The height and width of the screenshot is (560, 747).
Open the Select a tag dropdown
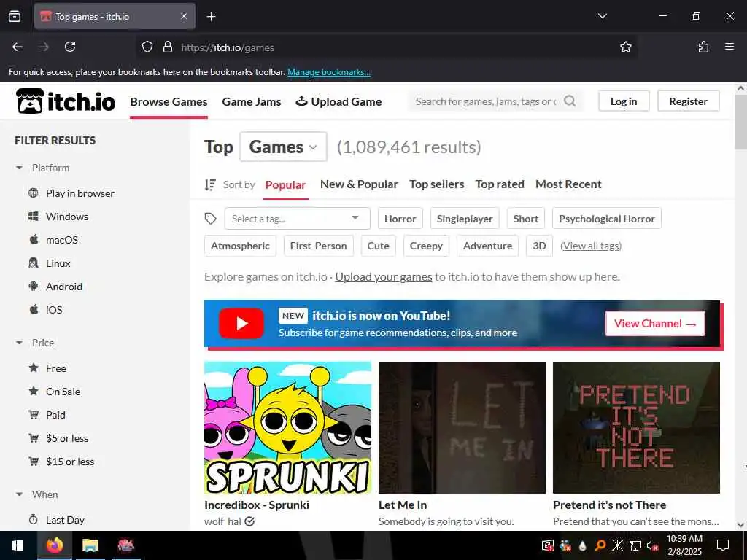(297, 219)
